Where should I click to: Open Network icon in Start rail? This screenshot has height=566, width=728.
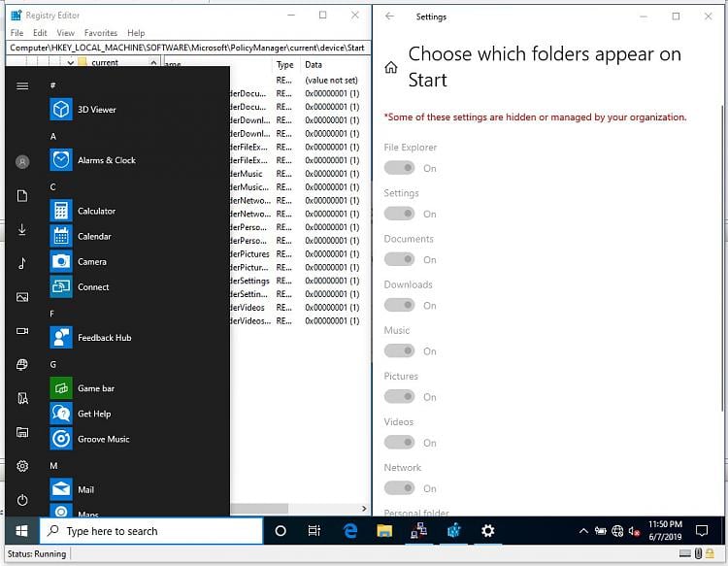(x=22, y=364)
